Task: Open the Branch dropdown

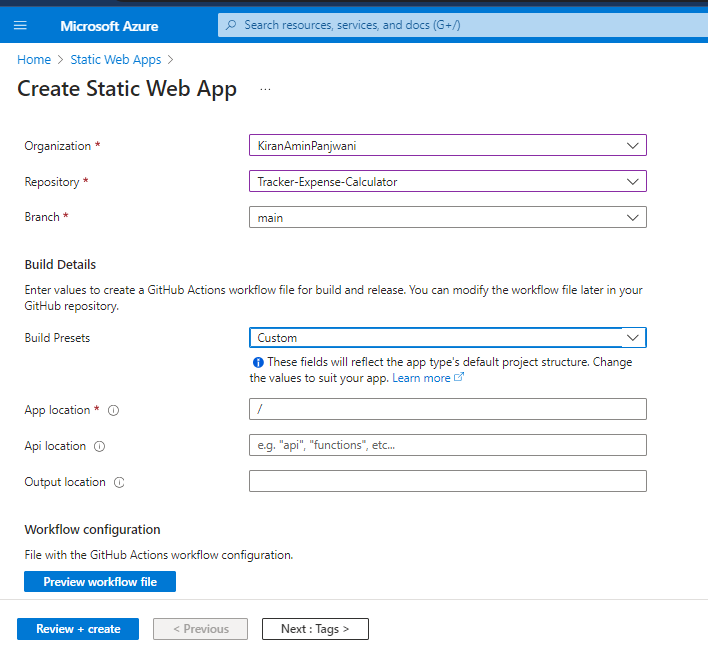Action: click(447, 217)
